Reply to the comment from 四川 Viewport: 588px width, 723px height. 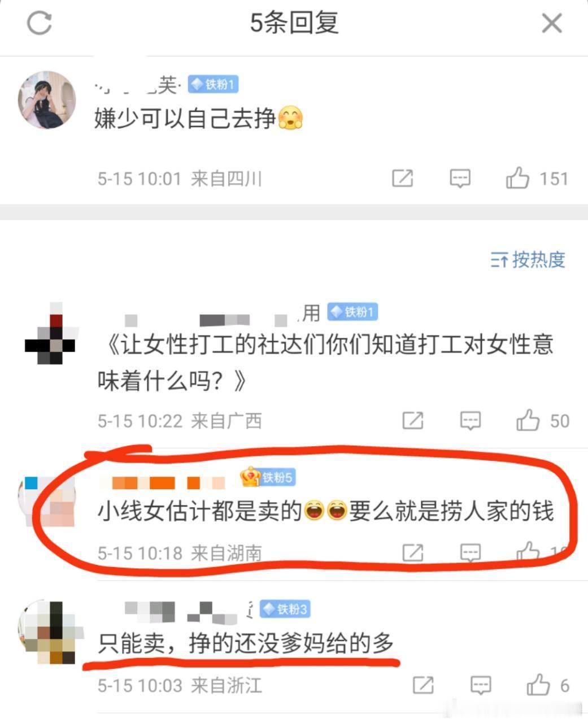coord(460,178)
